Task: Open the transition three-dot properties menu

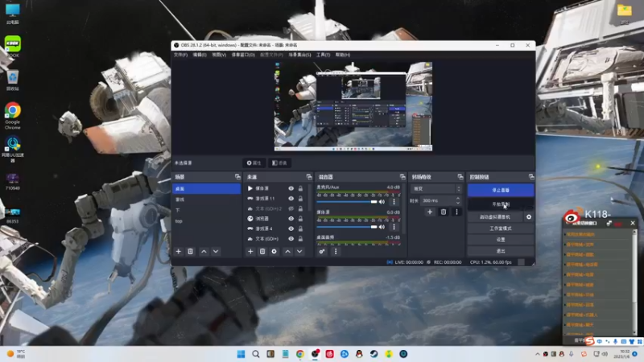Action: [x=456, y=212]
